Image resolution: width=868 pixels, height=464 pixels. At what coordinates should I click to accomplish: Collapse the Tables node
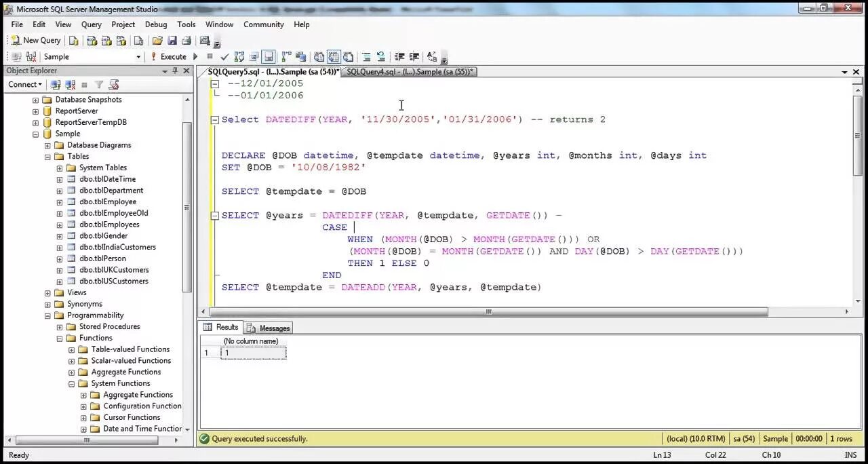pyautogui.click(x=47, y=157)
